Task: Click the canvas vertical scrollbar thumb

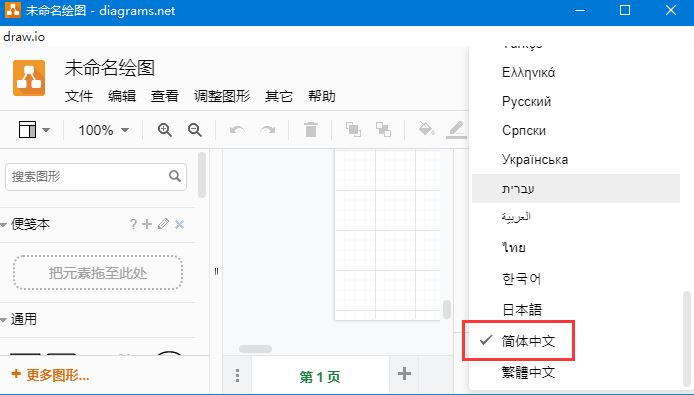Action: pyautogui.click(x=447, y=309)
